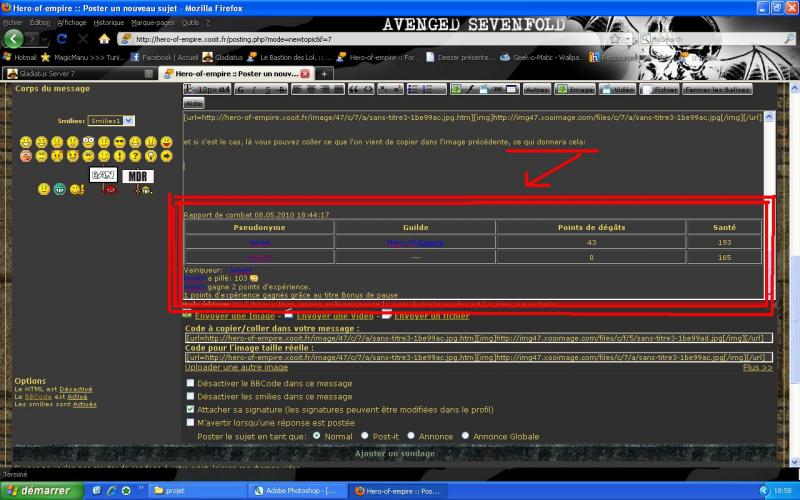Click Envoyer une Vidéo link
Screen dimensions: 800x500
[x=335, y=316]
